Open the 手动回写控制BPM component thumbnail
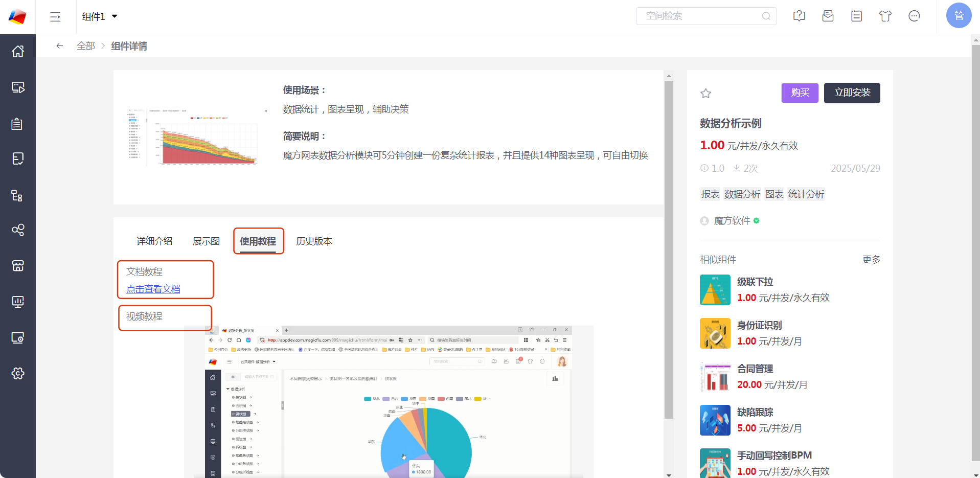This screenshot has height=478, width=980. click(x=715, y=463)
